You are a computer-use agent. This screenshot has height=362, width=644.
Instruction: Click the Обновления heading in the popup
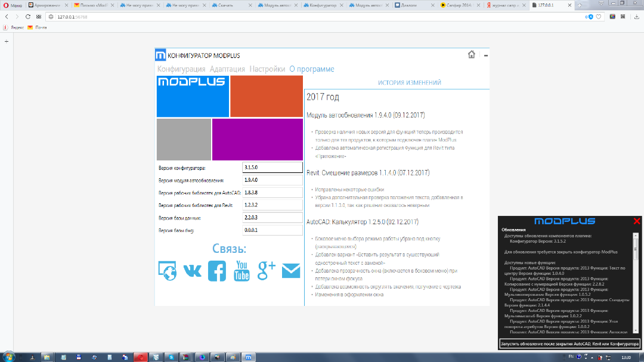pyautogui.click(x=513, y=230)
